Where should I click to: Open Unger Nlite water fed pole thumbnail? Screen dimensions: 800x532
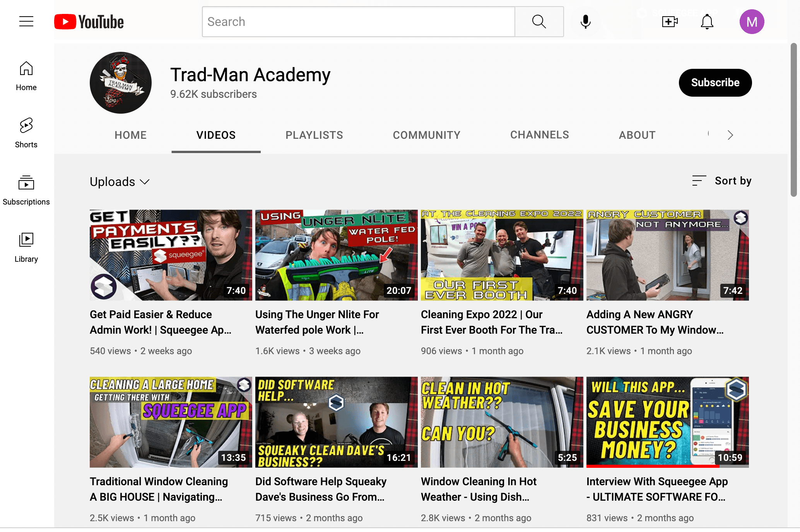pyautogui.click(x=337, y=255)
